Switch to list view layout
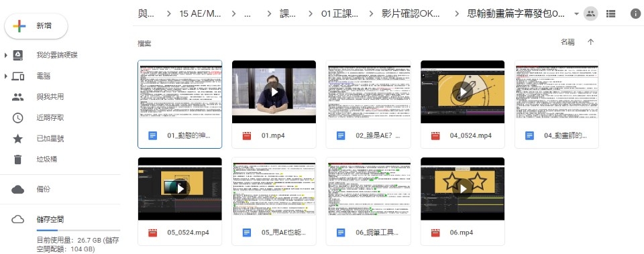644x254 pixels. [x=610, y=14]
